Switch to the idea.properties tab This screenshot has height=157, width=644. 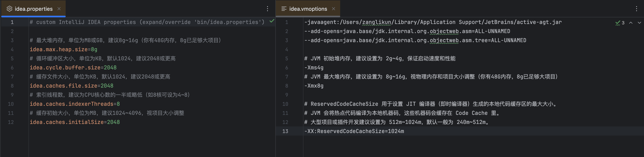[x=33, y=9]
